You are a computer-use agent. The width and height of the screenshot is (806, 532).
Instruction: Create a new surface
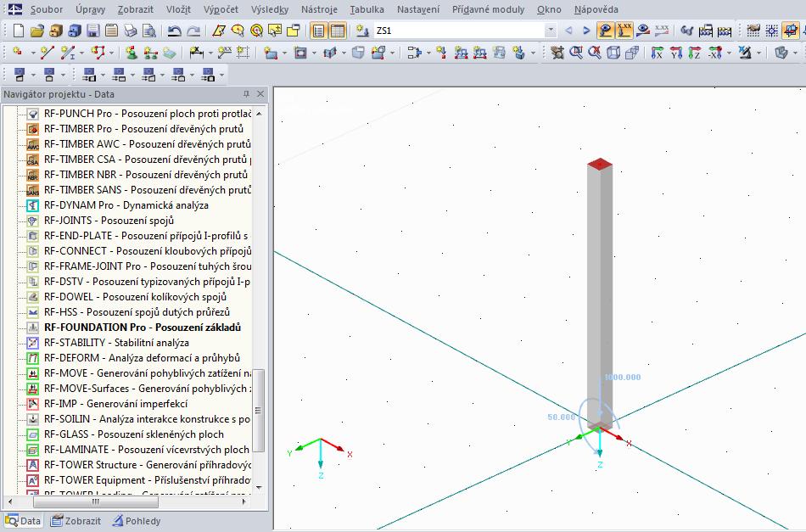click(271, 53)
